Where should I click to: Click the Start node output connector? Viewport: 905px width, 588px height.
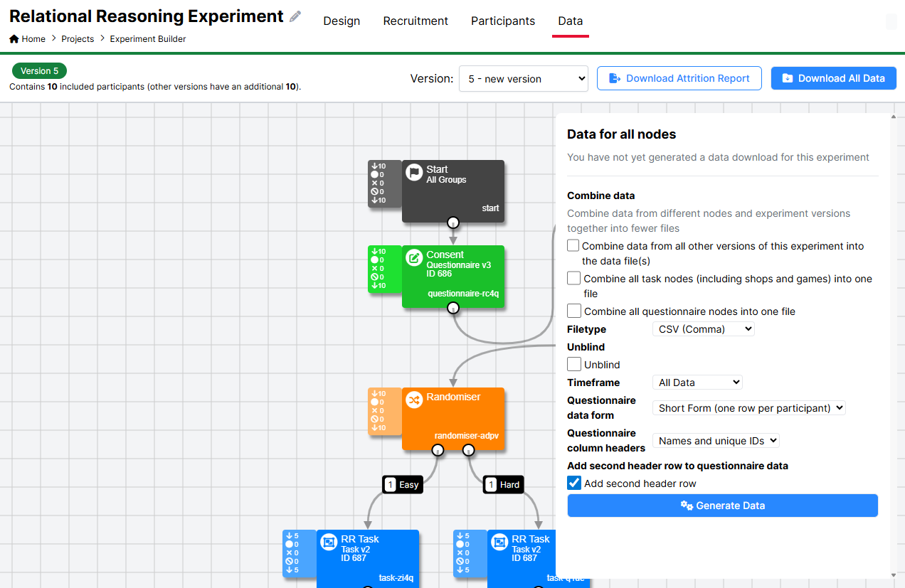(x=453, y=223)
